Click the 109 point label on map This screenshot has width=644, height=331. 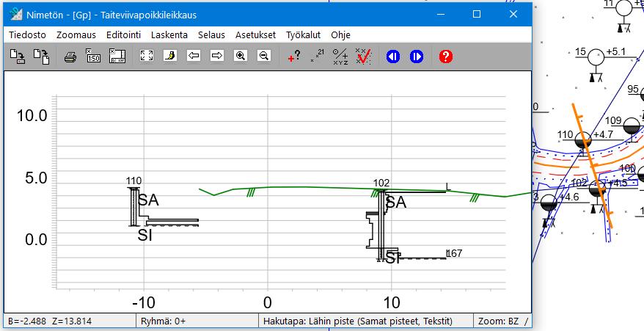613,120
